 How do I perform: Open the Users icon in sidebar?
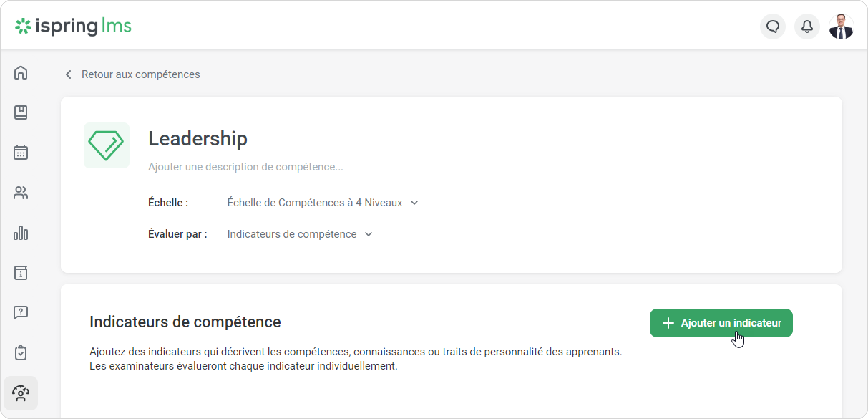[x=21, y=193]
